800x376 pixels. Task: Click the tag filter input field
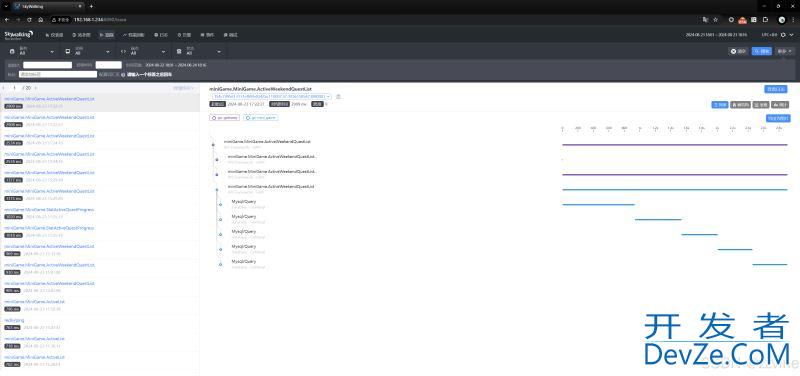(x=58, y=74)
